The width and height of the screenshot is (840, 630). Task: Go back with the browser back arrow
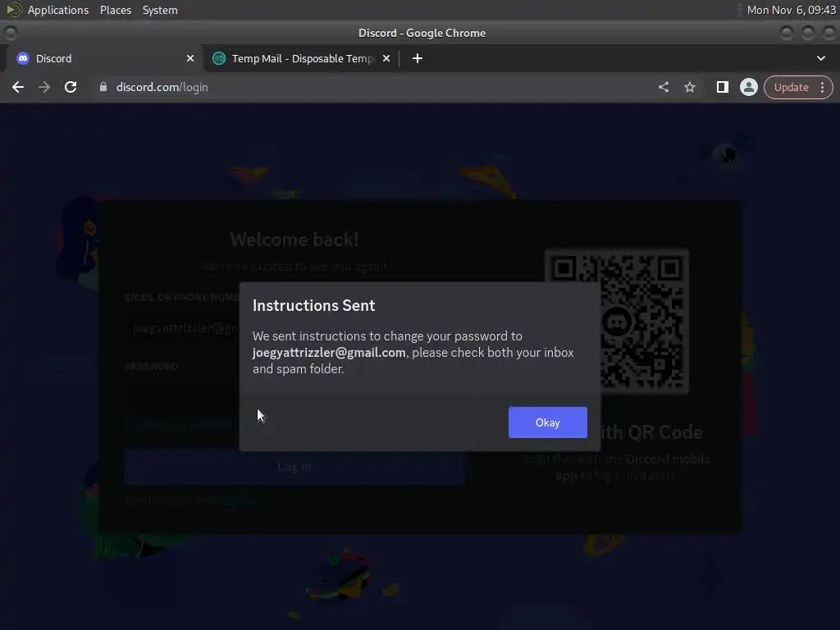[x=18, y=87]
